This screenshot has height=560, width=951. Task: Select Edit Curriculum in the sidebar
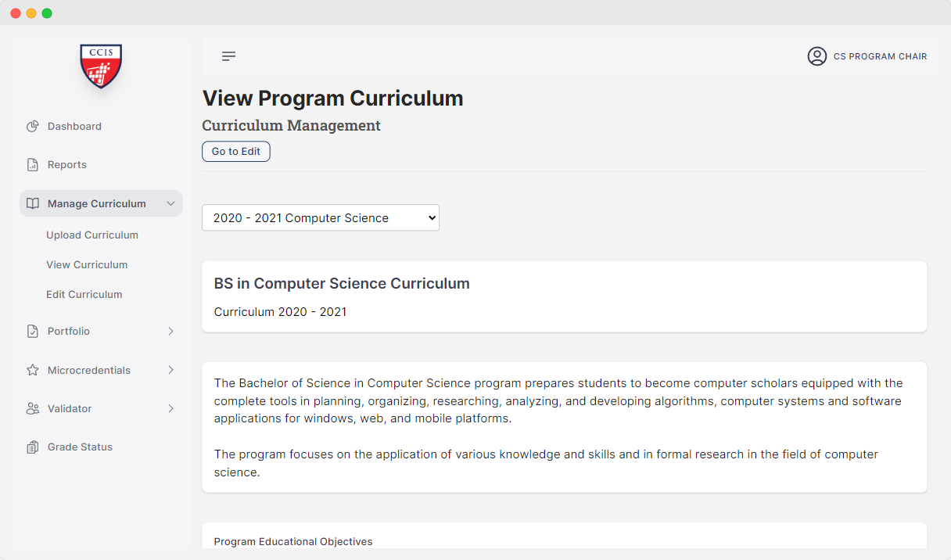pyautogui.click(x=84, y=294)
